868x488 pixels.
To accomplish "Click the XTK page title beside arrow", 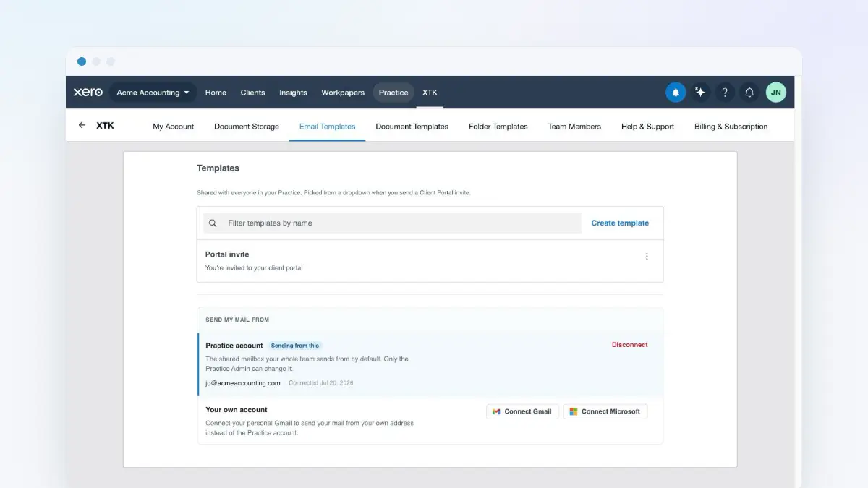I will [x=105, y=125].
